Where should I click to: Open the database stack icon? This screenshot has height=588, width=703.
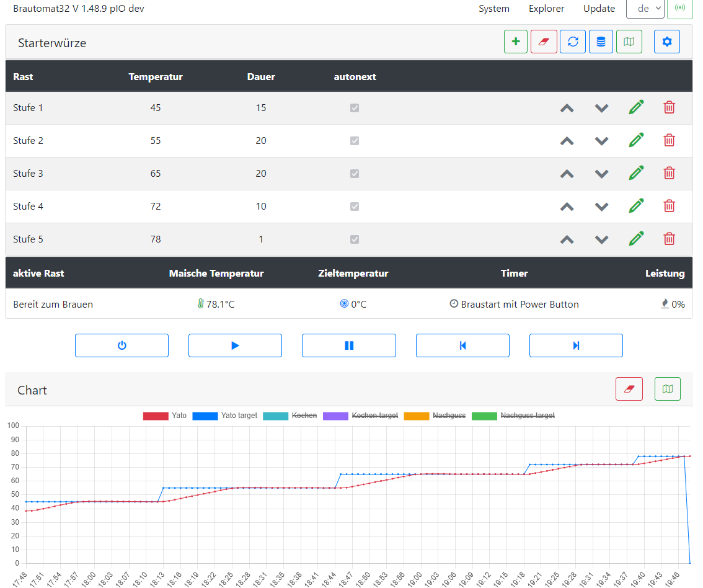click(601, 42)
